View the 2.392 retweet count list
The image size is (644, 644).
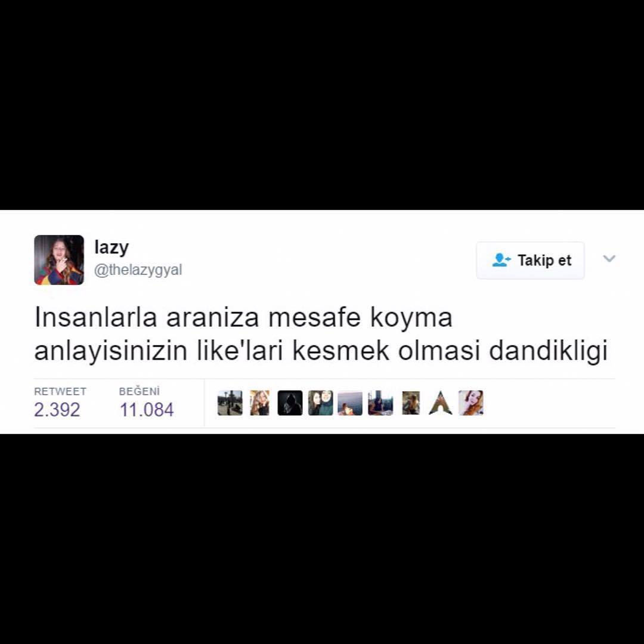point(57,410)
